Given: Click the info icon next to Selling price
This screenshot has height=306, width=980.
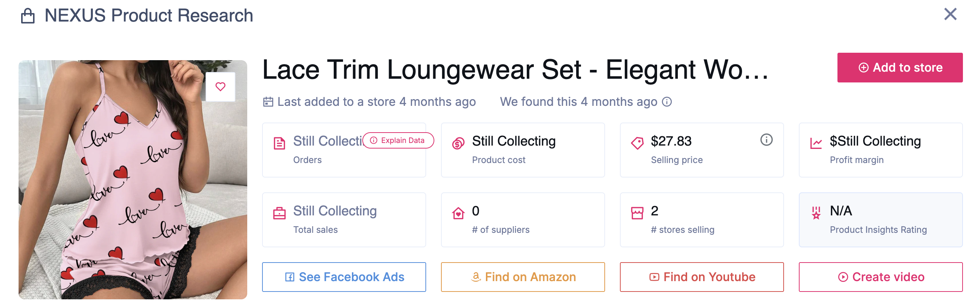Looking at the screenshot, I should tap(766, 140).
